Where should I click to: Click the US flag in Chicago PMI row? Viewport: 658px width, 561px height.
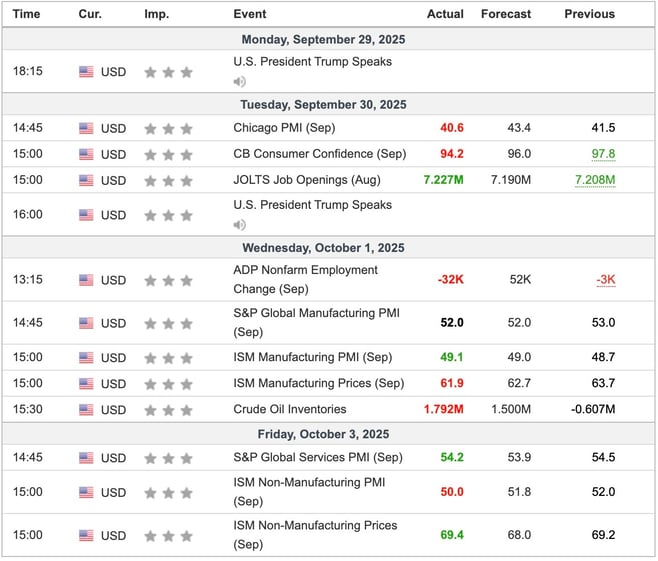86,128
